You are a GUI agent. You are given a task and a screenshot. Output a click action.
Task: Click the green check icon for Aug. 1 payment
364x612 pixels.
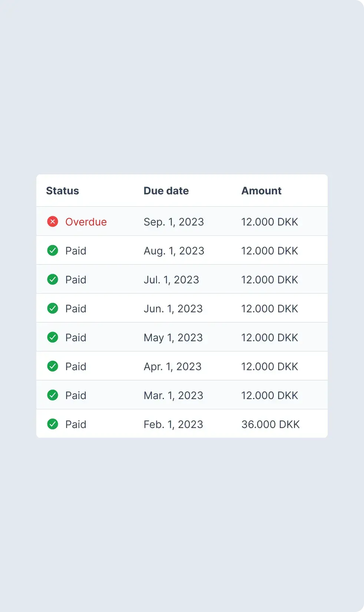point(53,251)
